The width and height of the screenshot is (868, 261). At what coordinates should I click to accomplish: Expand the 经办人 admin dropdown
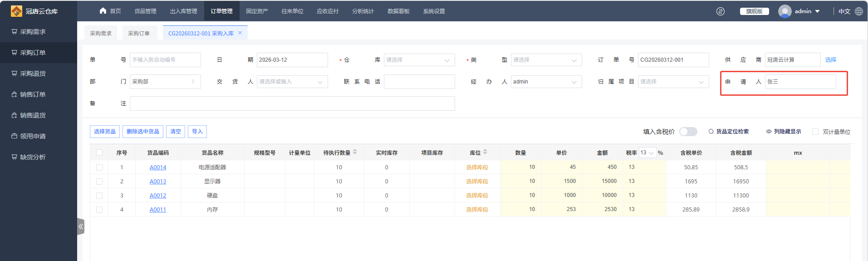click(x=546, y=82)
